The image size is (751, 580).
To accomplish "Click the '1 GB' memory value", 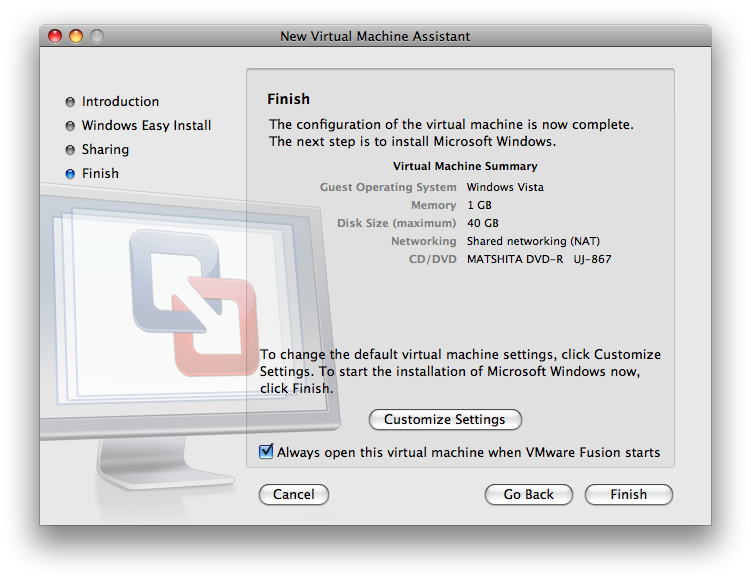I will pos(479,205).
